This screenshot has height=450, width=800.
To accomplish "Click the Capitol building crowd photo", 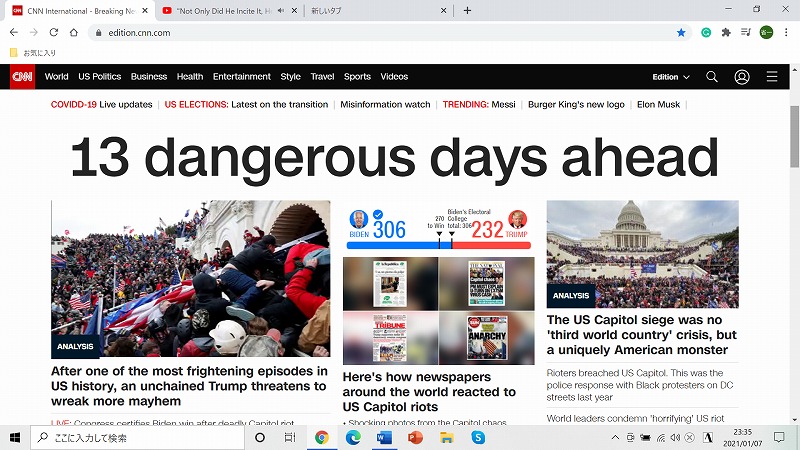I will (x=642, y=254).
